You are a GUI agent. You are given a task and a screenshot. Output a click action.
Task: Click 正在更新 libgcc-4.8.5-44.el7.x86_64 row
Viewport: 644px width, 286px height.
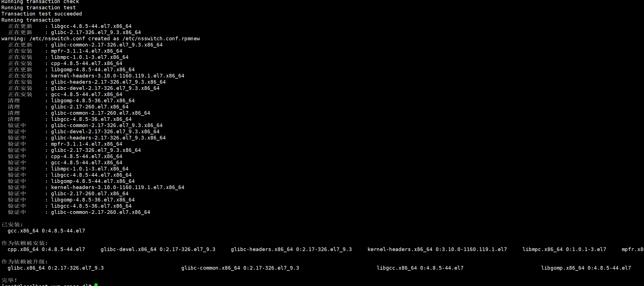[x=70, y=26]
